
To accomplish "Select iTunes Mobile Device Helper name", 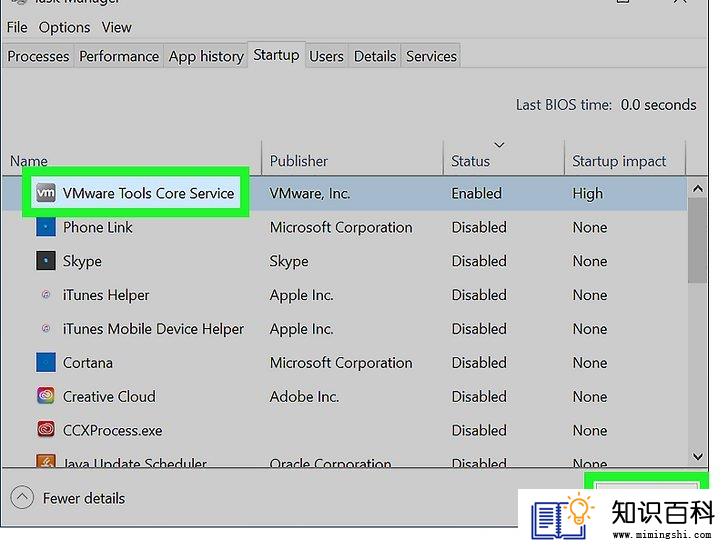I will pyautogui.click(x=153, y=329).
